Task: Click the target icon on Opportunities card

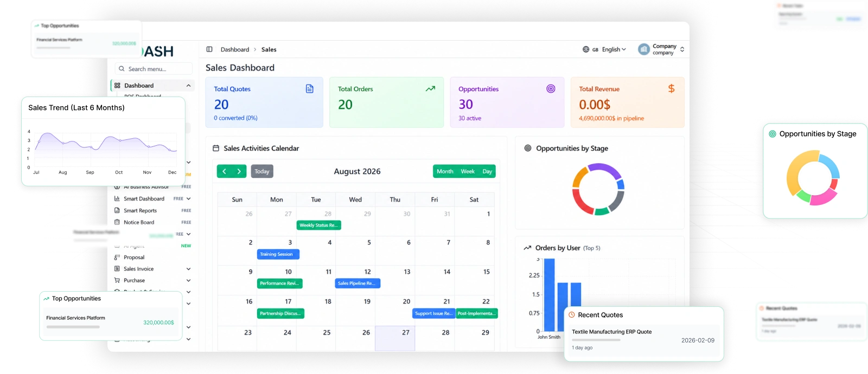Action: (551, 89)
